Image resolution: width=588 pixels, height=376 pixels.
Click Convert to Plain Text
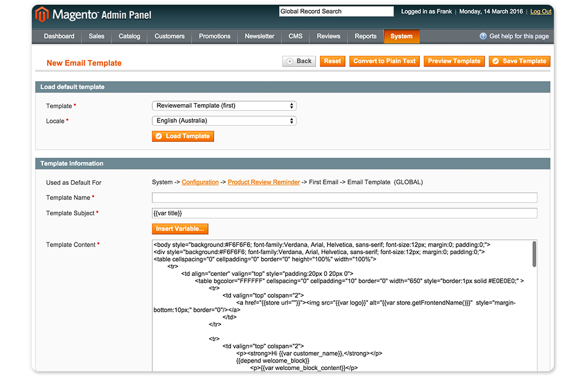pyautogui.click(x=385, y=61)
